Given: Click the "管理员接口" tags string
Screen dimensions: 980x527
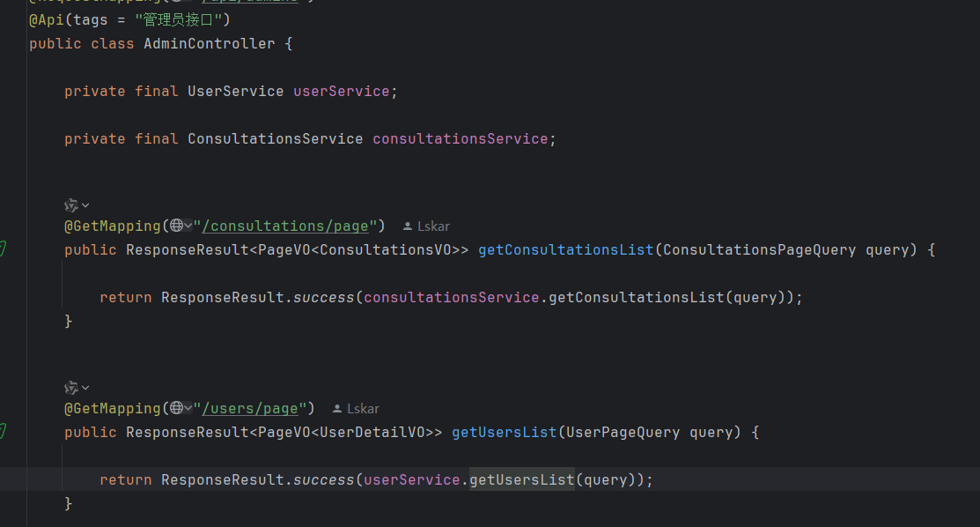Looking at the screenshot, I should 179,20.
